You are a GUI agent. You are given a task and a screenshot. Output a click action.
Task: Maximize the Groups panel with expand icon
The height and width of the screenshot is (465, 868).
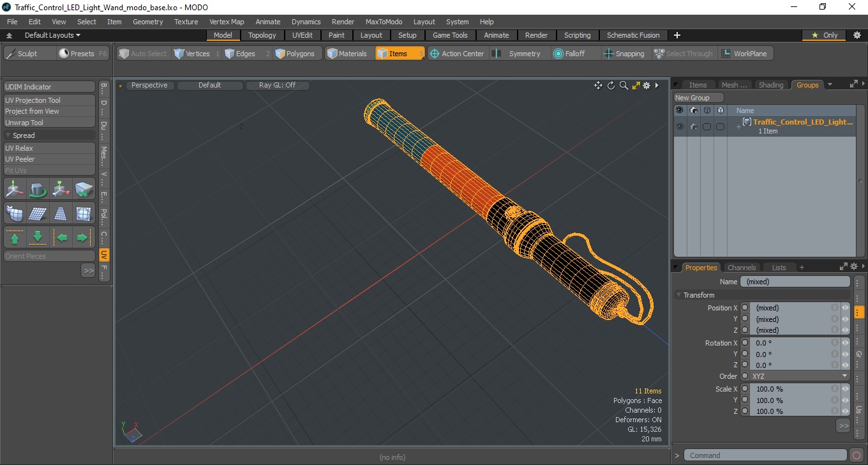coord(853,84)
